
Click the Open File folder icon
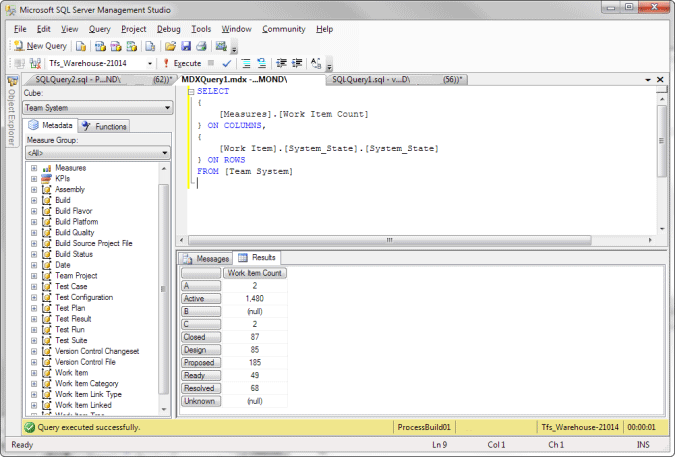(170, 46)
